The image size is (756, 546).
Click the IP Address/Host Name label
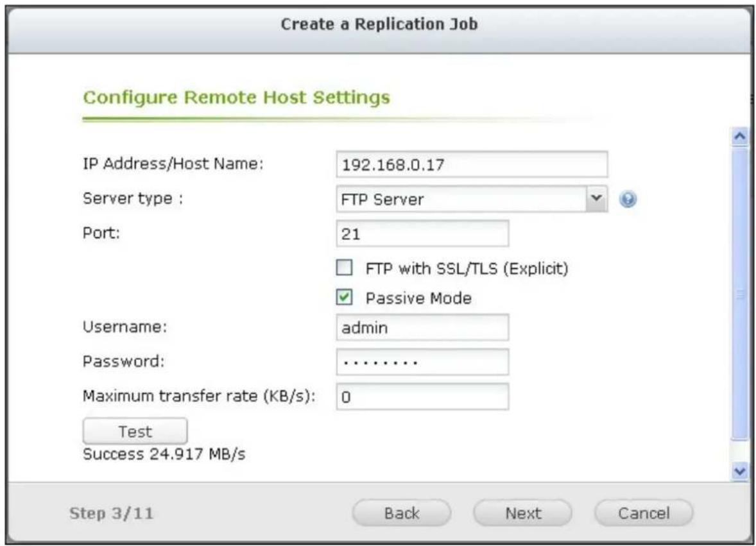tap(173, 164)
